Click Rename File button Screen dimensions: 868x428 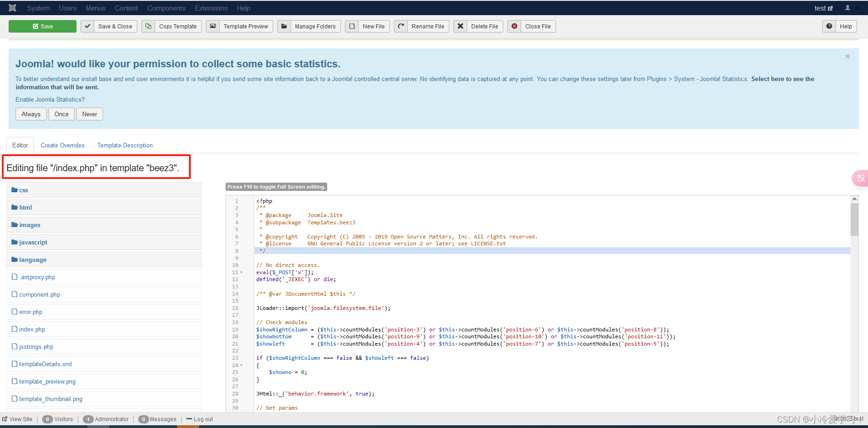point(421,26)
